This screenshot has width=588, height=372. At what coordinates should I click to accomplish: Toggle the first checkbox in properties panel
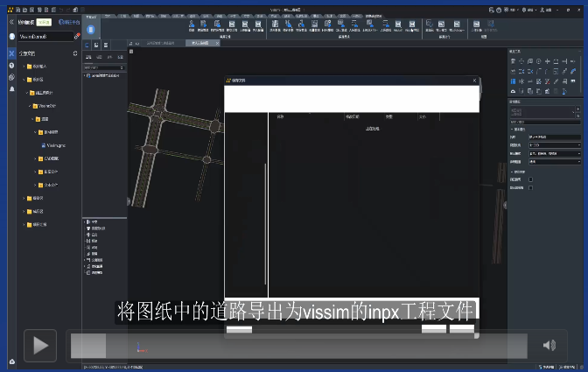530,179
